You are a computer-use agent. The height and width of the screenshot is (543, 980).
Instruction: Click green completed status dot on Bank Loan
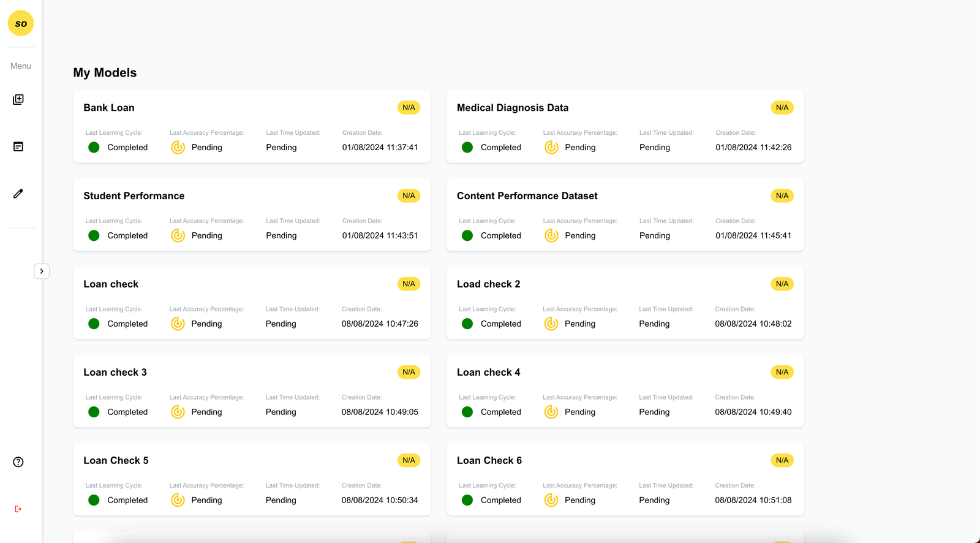[x=94, y=147]
